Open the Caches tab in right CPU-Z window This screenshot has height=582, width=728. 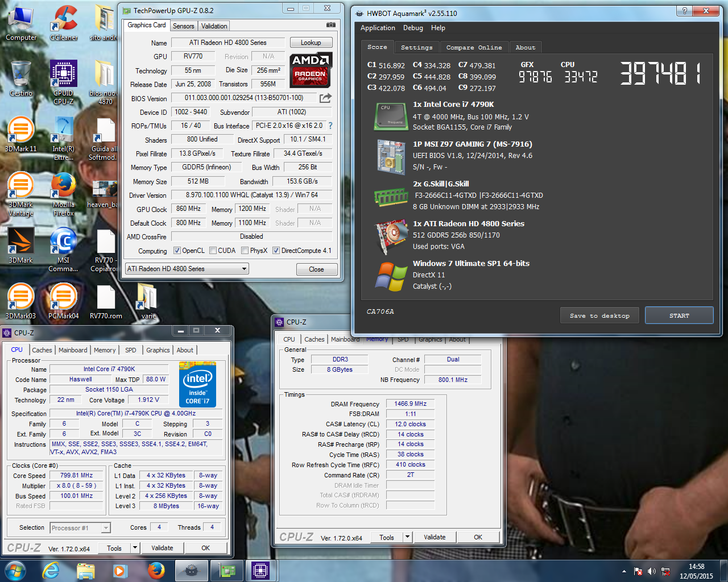click(314, 339)
